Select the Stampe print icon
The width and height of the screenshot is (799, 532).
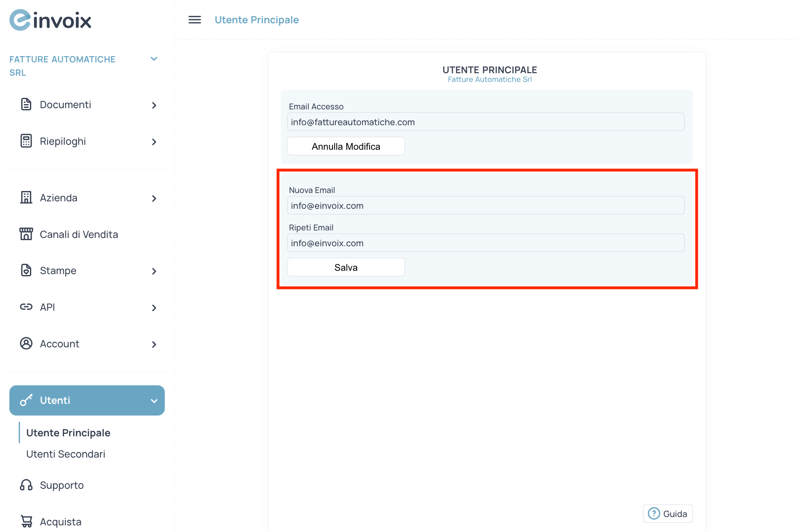(x=26, y=270)
